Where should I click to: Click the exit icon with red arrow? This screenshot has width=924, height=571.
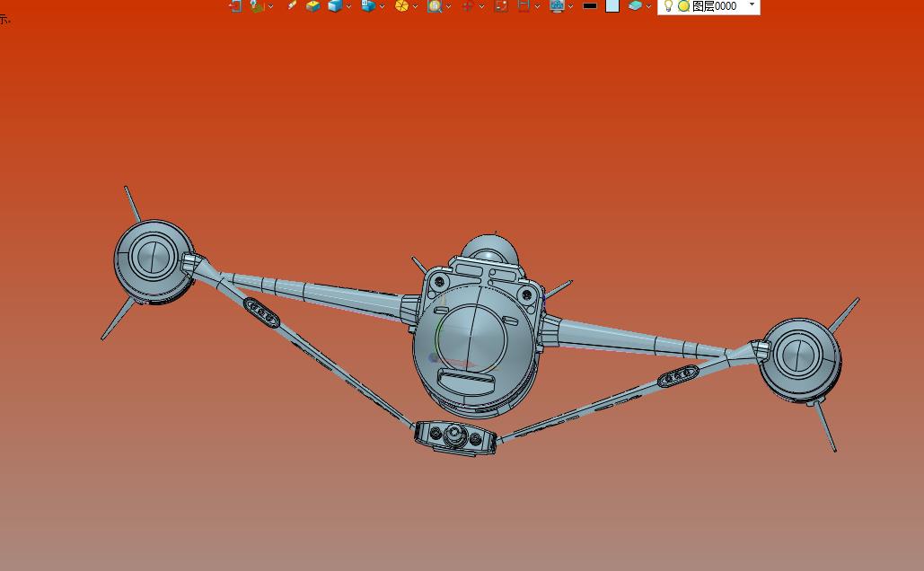(235, 6)
